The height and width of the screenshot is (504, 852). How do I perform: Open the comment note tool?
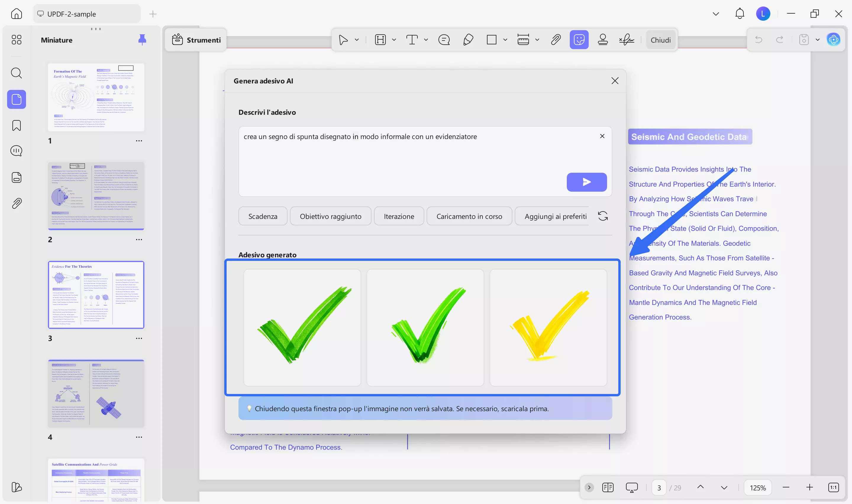(x=444, y=40)
